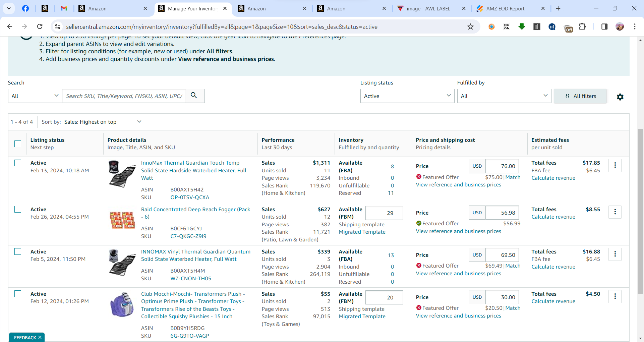
Task: Open the Chrome profile avatar
Action: point(620,26)
